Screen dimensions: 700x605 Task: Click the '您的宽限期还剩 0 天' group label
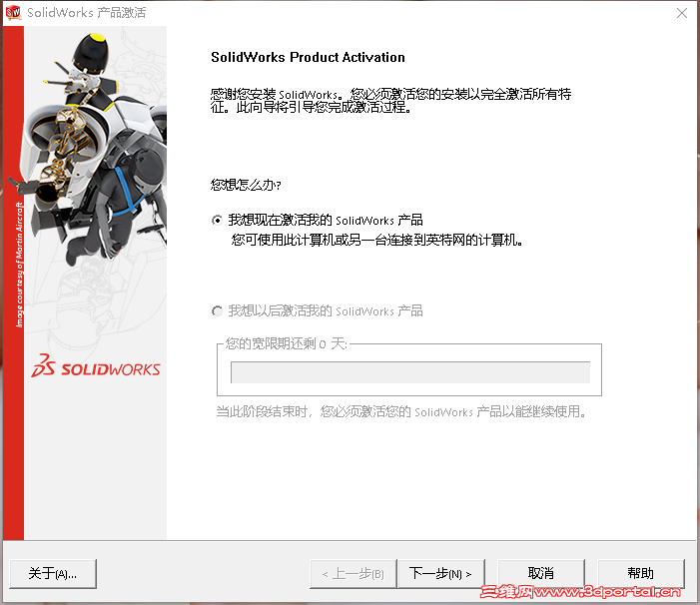[x=287, y=343]
